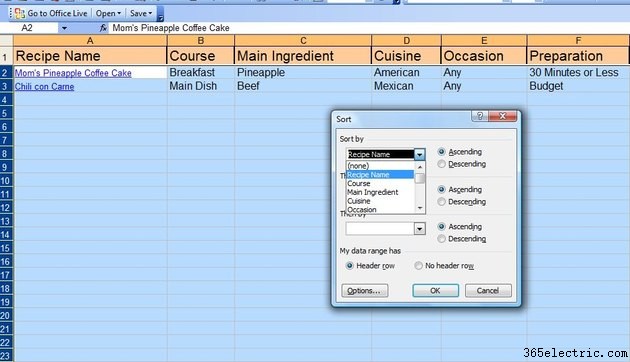Select the Budget cell
The image size is (630, 362).
[x=578, y=86]
